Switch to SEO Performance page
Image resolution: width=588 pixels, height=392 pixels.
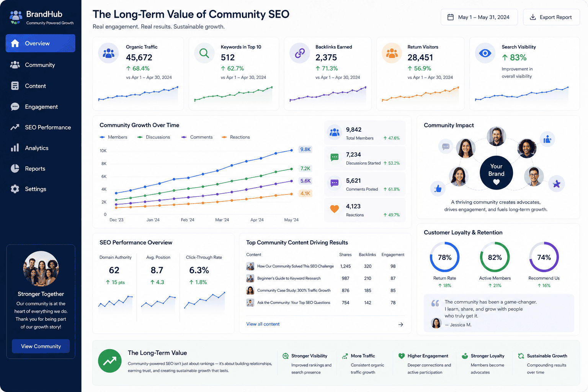(x=40, y=127)
